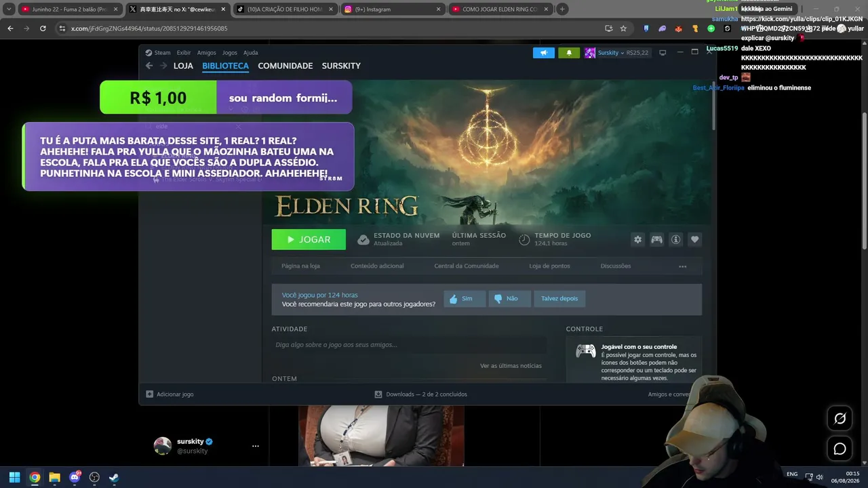Go back in the Chrome browser

click(x=10, y=28)
